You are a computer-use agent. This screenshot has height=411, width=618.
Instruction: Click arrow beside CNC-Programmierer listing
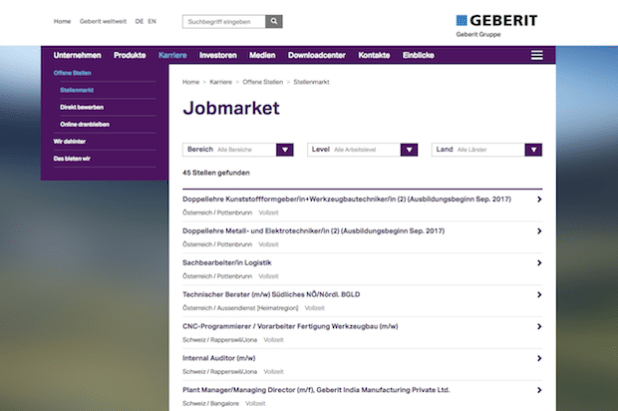coord(539,326)
